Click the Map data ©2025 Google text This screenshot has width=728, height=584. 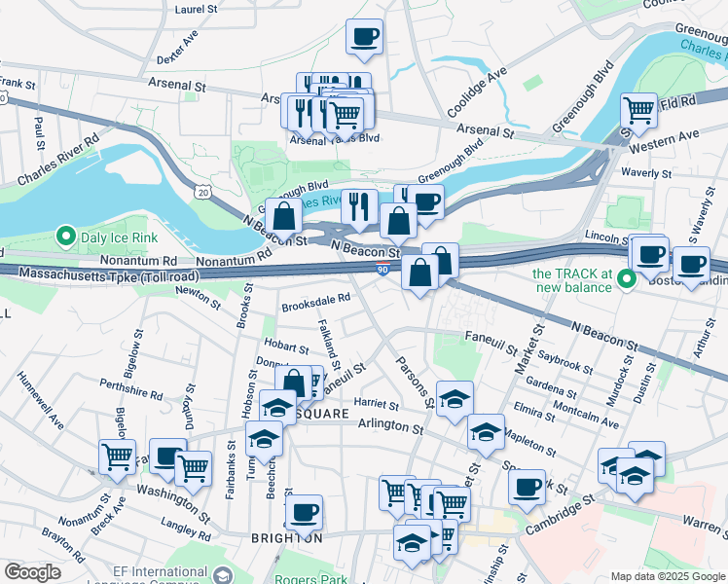pyautogui.click(x=668, y=576)
